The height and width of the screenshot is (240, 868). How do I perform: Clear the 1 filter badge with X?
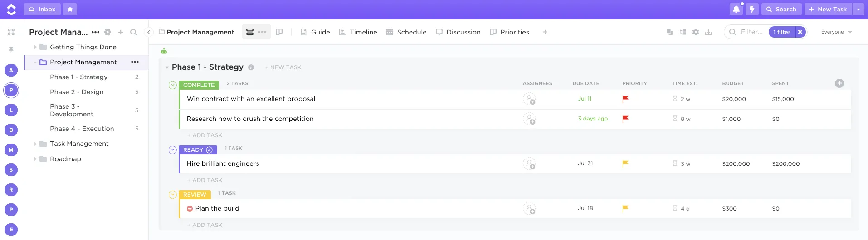[800, 32]
